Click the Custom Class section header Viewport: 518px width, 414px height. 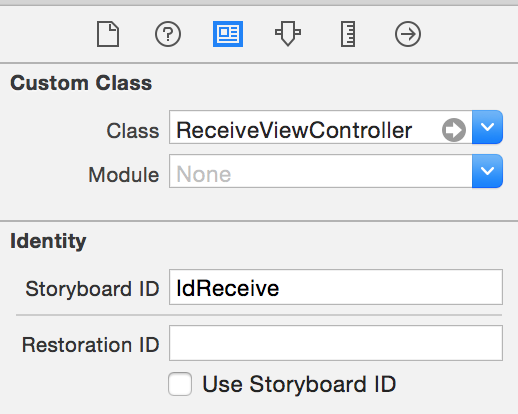(x=81, y=83)
